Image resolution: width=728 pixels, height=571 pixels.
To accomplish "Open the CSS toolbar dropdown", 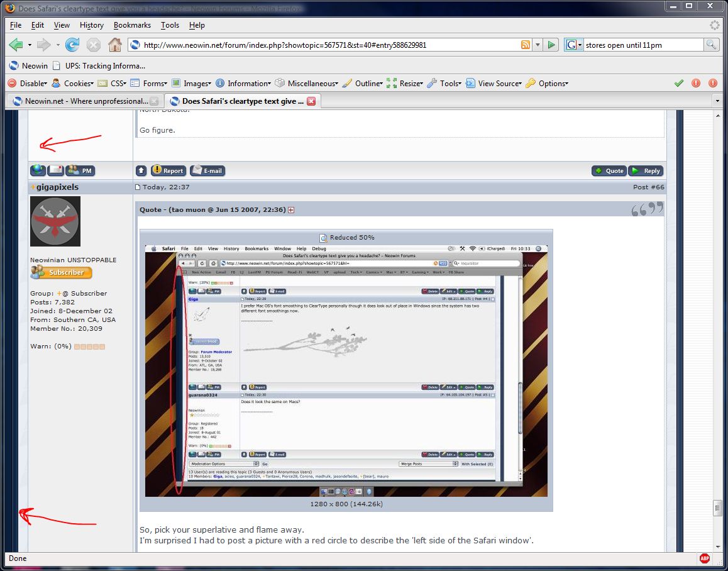I will point(112,83).
